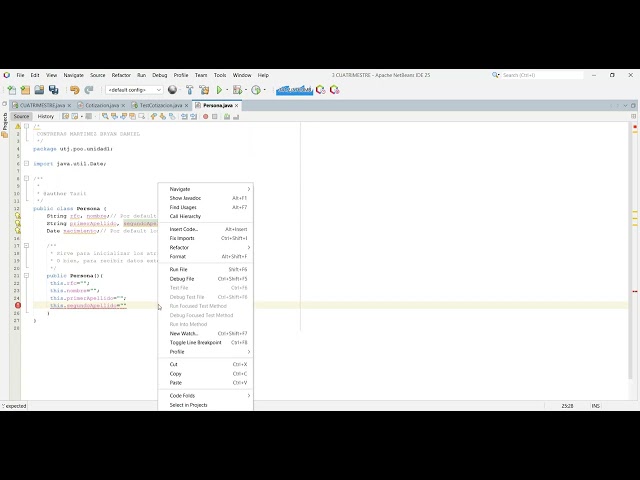
Task: Open the Run Project dropdown arrow
Action: pos(227,90)
